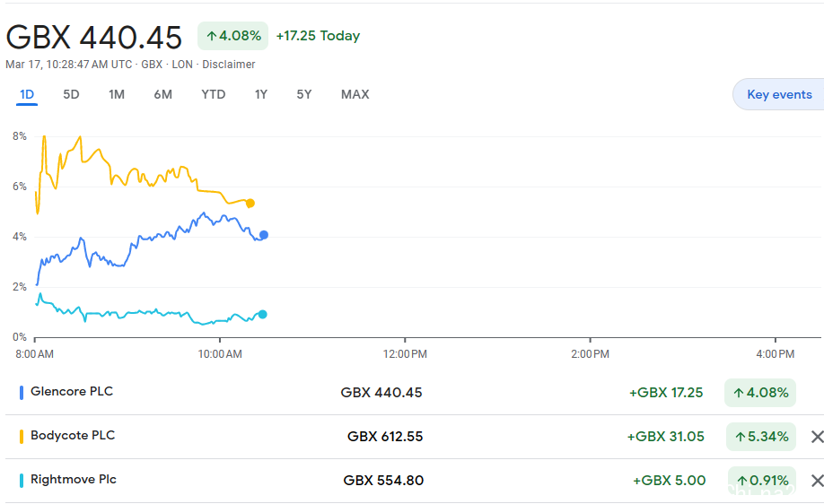Click the 2% y-axis label
The height and width of the screenshot is (504, 824).
pos(20,287)
